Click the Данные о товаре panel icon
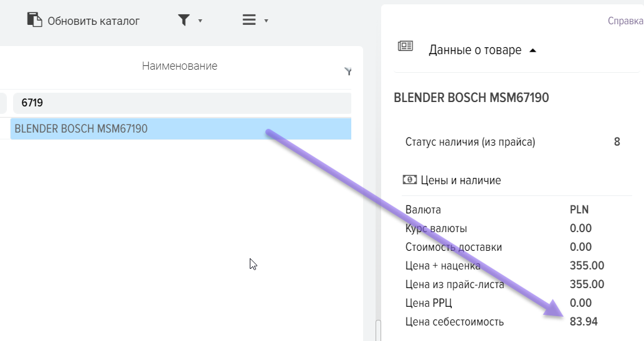 point(405,46)
